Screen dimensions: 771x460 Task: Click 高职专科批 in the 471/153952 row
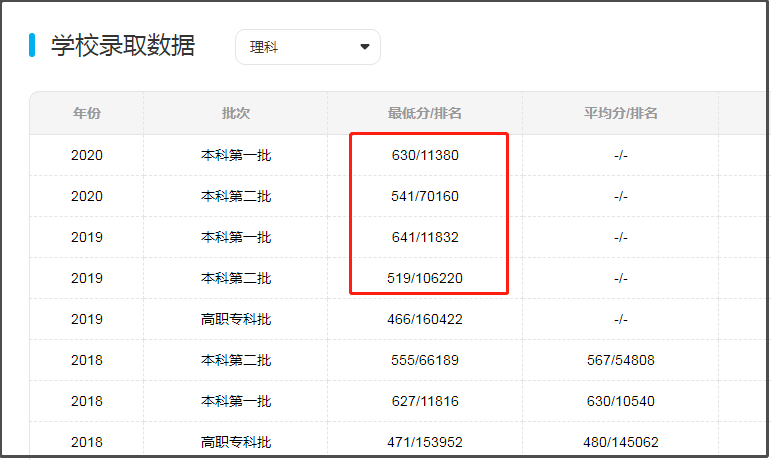(236, 442)
